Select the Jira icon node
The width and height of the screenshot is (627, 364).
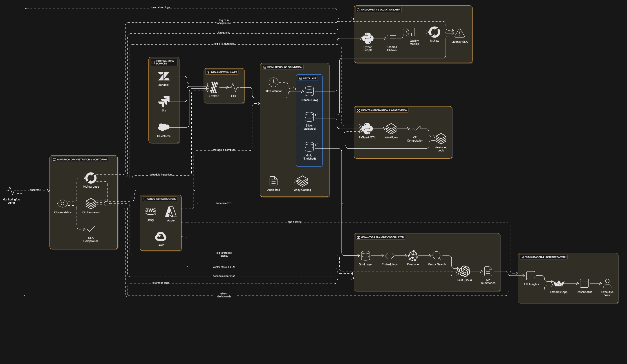[164, 101]
